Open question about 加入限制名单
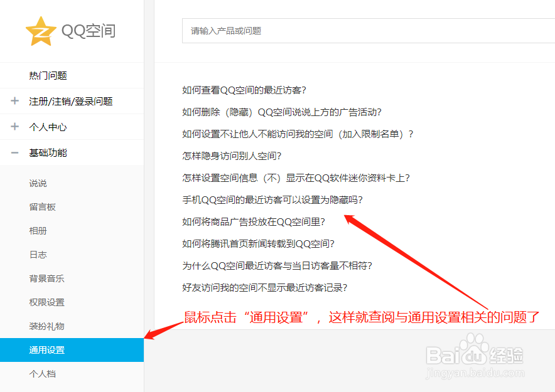 [x=298, y=134]
